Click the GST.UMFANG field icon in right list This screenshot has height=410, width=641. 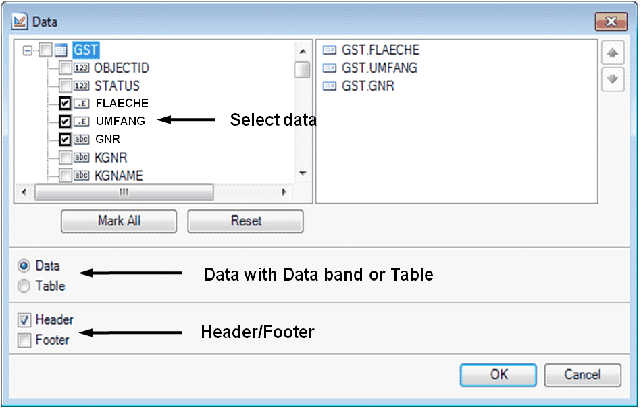329,67
